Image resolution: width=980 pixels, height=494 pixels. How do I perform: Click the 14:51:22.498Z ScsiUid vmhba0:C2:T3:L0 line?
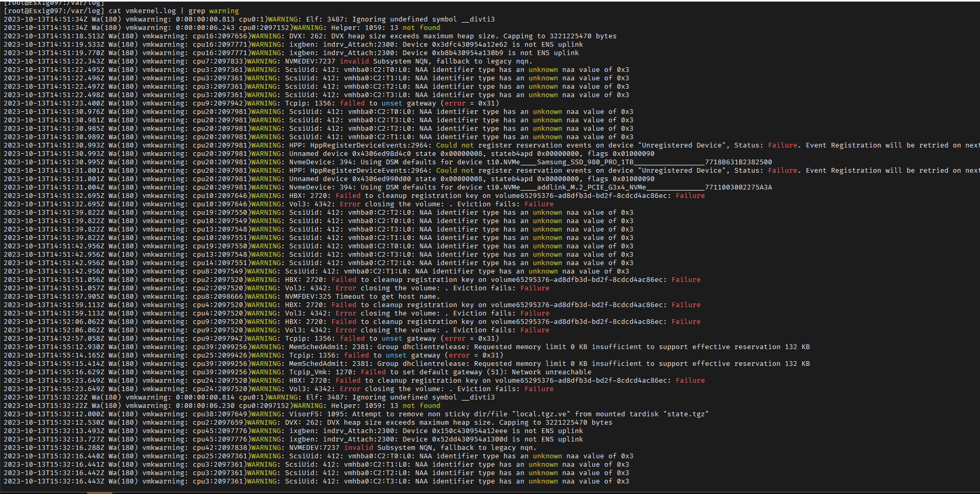[317, 95]
